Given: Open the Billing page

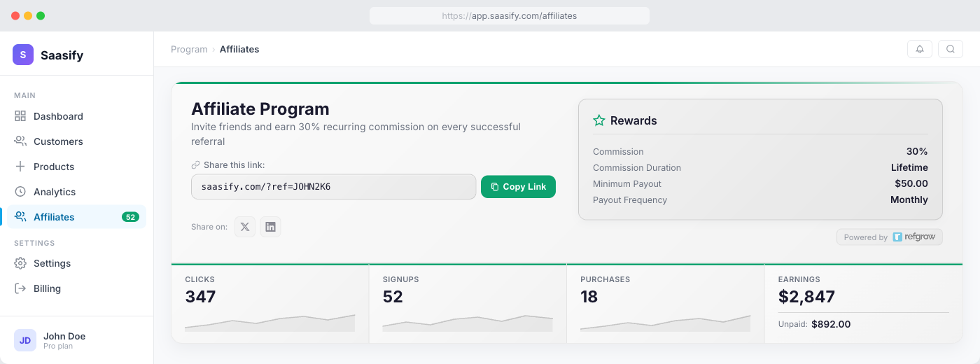Looking at the screenshot, I should 47,288.
